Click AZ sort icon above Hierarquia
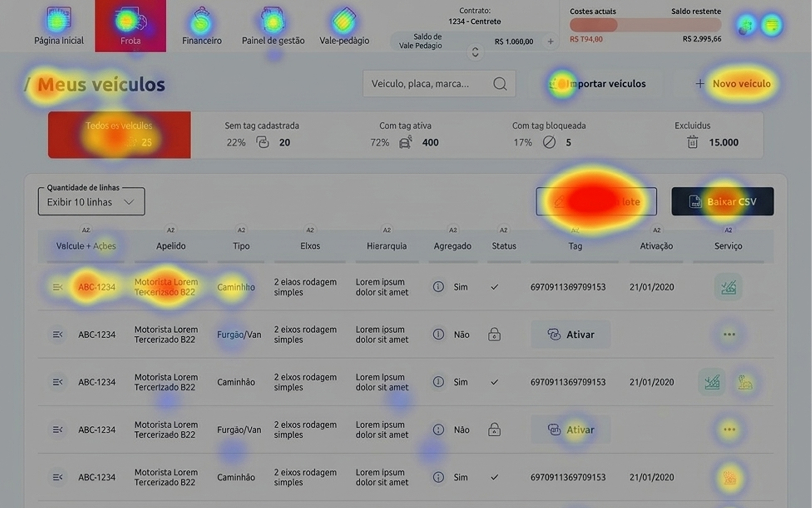 click(387, 230)
